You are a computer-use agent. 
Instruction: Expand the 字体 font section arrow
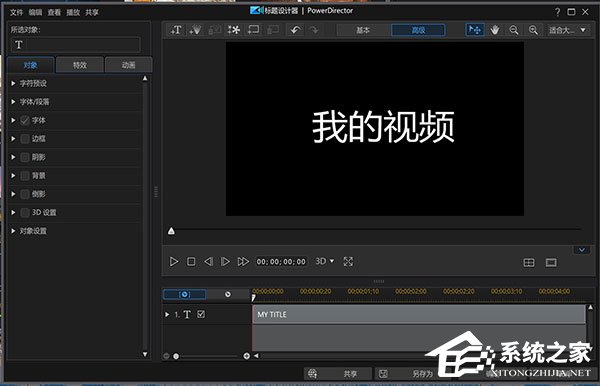pyautogui.click(x=13, y=121)
